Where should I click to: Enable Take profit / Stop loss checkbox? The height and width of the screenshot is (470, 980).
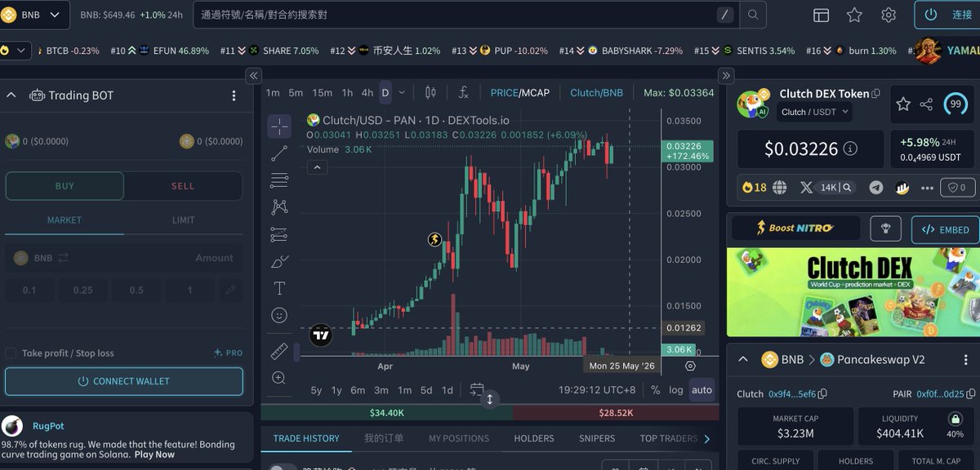pos(11,353)
